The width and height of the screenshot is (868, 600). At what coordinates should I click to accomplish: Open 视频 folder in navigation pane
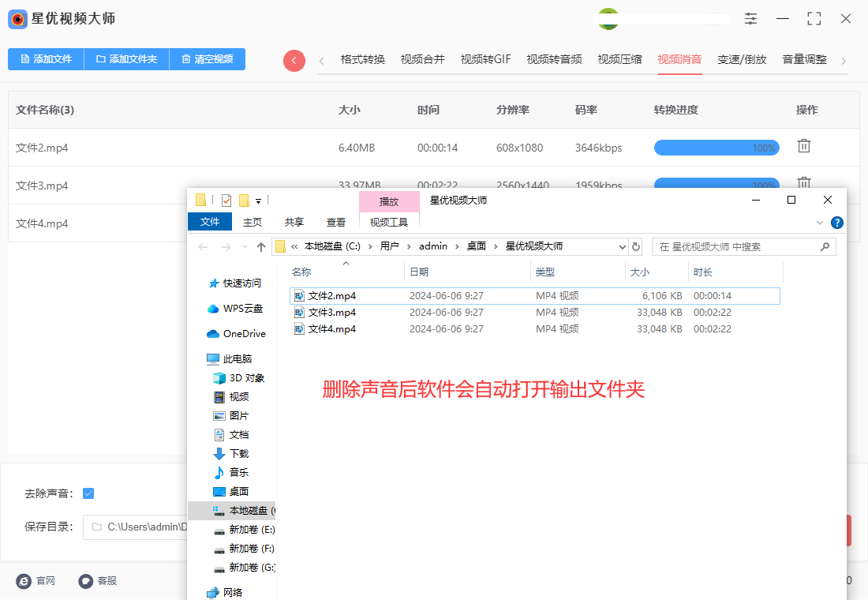(231, 396)
